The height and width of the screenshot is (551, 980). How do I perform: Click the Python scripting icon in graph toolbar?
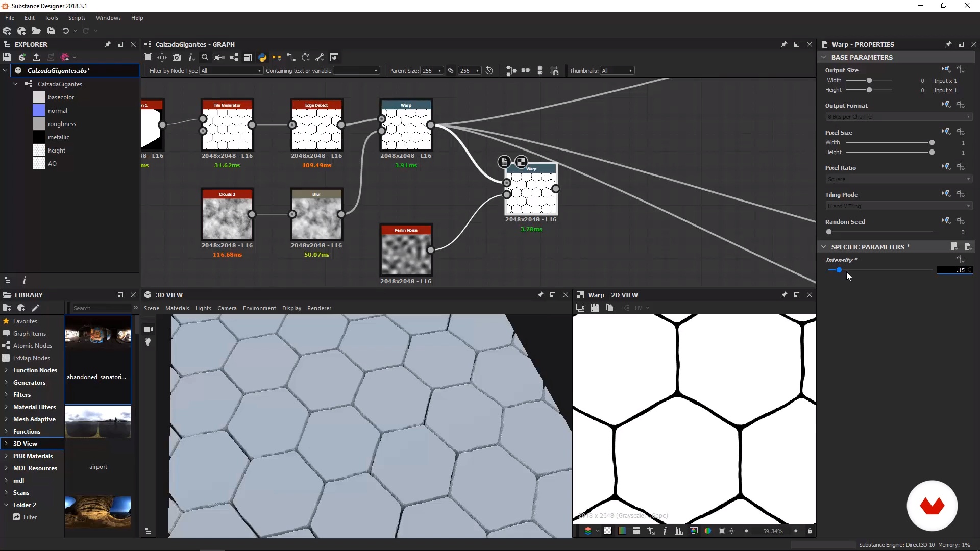(x=262, y=57)
